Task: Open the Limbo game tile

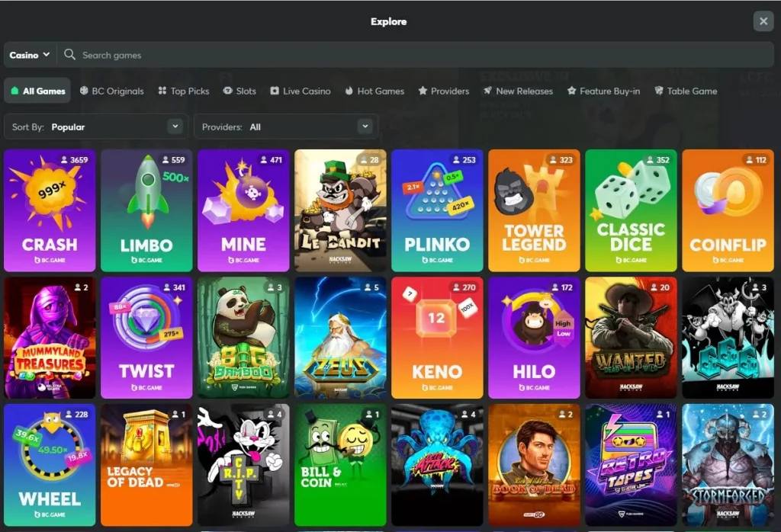Action: (146, 210)
